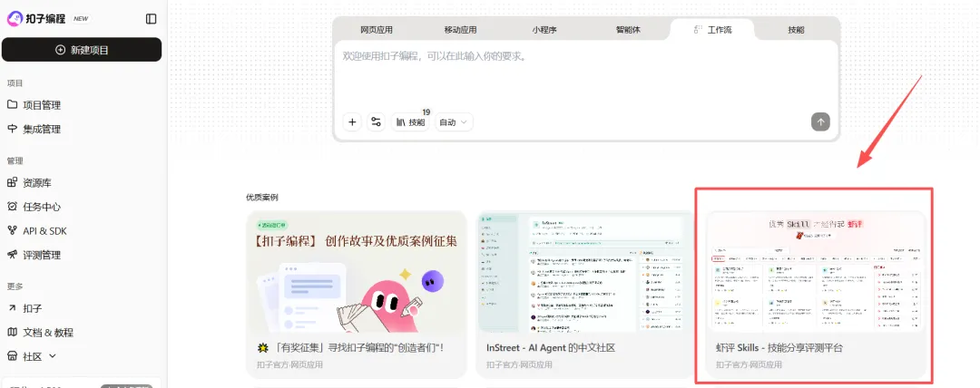Expand the 社区 dropdown chevron
Image resolution: width=980 pixels, height=388 pixels.
[x=53, y=356]
